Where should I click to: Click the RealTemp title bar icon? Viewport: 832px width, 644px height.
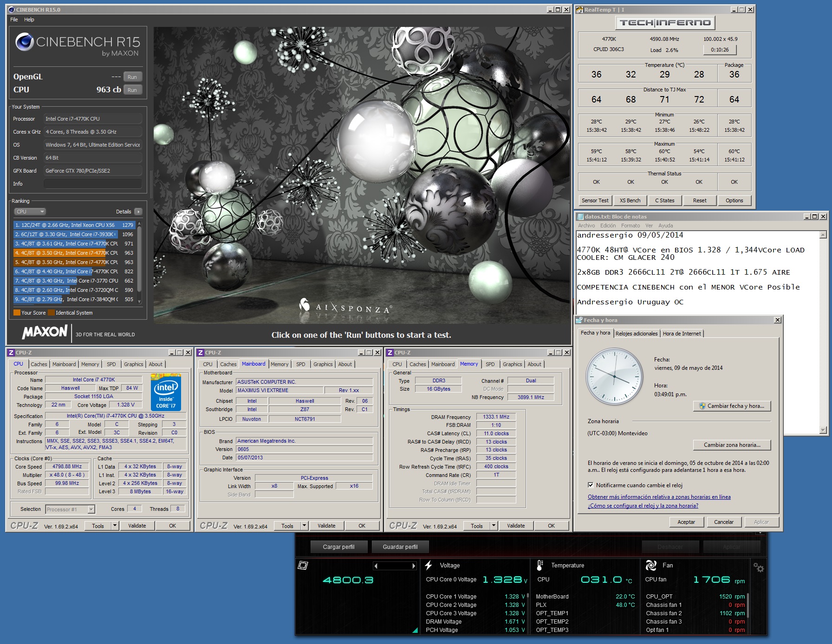[580, 9]
